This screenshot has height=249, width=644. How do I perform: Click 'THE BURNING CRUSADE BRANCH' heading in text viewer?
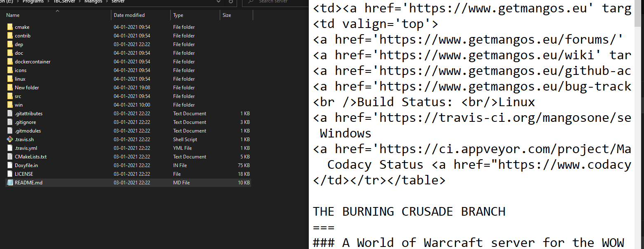click(x=409, y=212)
